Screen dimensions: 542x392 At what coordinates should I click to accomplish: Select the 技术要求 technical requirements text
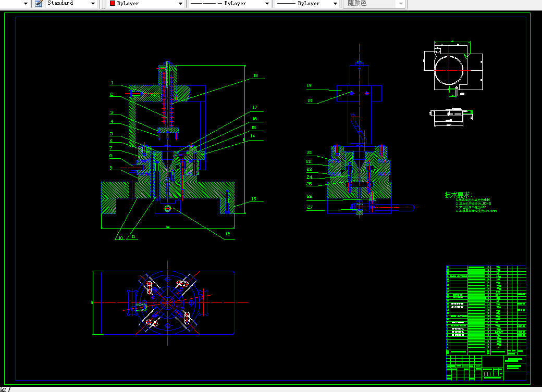[458, 195]
